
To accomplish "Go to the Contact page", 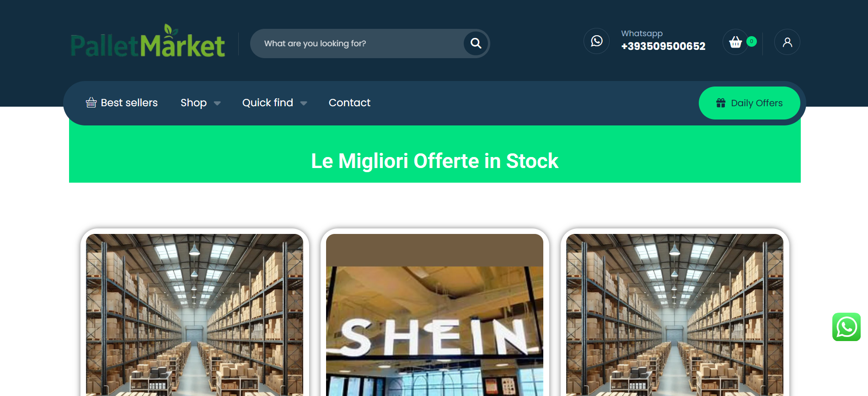I will [x=349, y=103].
